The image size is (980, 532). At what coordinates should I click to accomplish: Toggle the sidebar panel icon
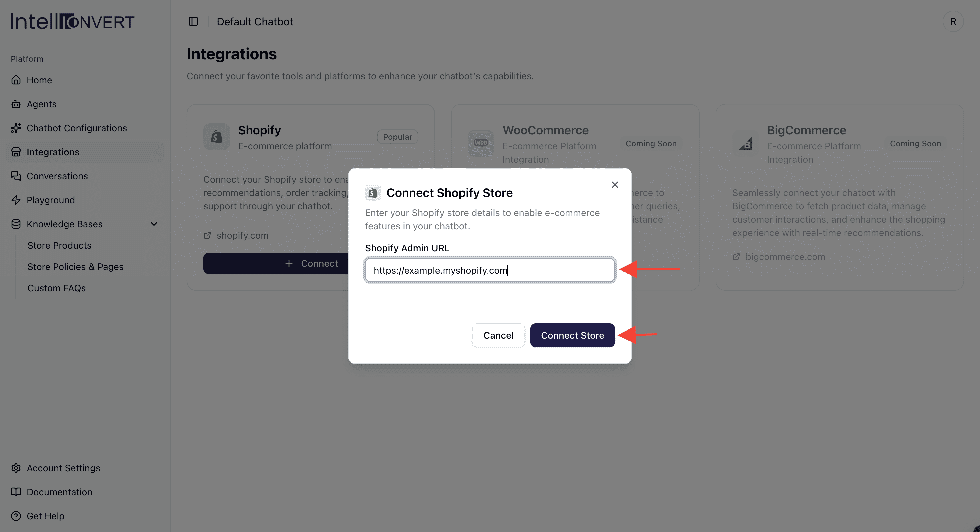point(193,21)
